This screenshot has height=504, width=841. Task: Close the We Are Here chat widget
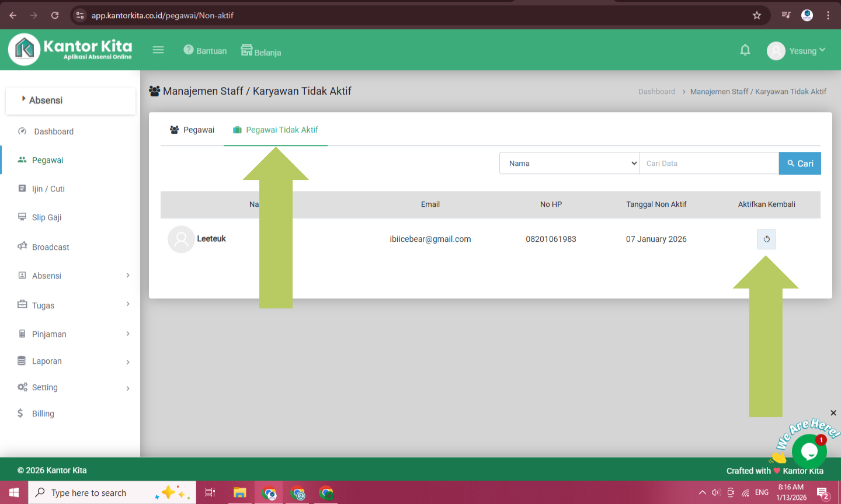[833, 413]
